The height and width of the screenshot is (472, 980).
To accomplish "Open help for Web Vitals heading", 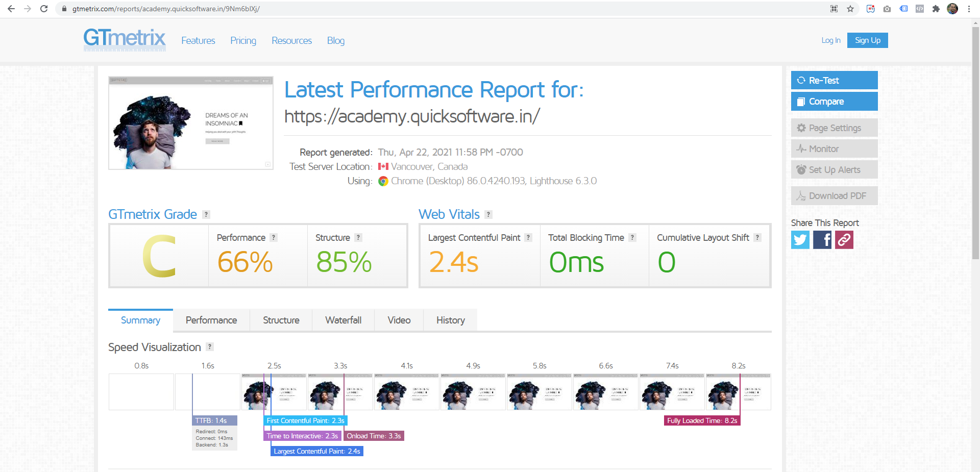I will click(488, 215).
